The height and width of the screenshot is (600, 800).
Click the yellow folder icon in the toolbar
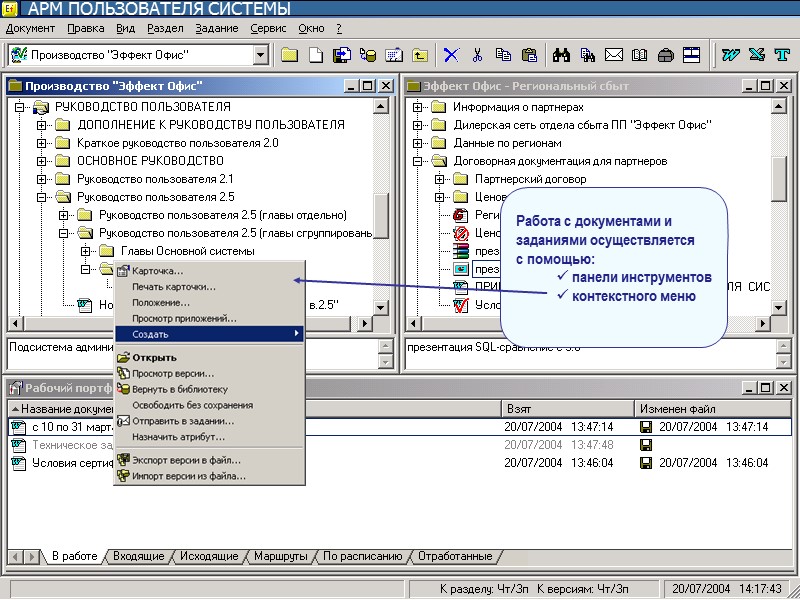[x=289, y=55]
